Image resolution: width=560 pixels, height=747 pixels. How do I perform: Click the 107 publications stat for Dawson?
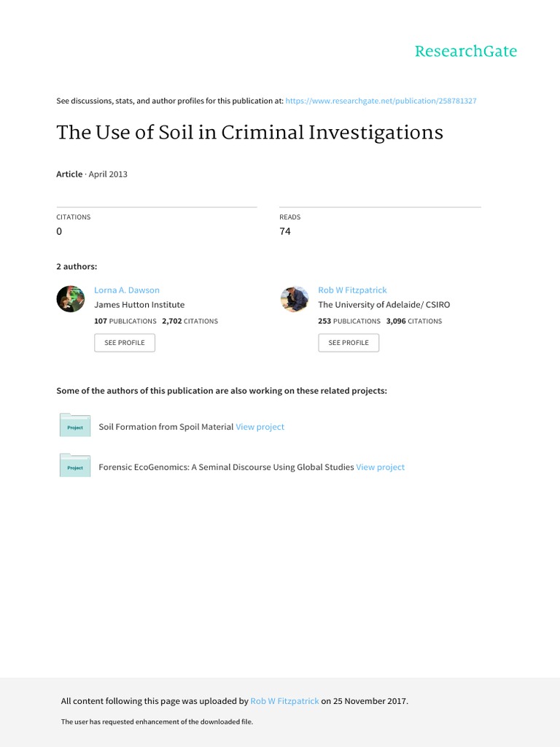point(125,321)
